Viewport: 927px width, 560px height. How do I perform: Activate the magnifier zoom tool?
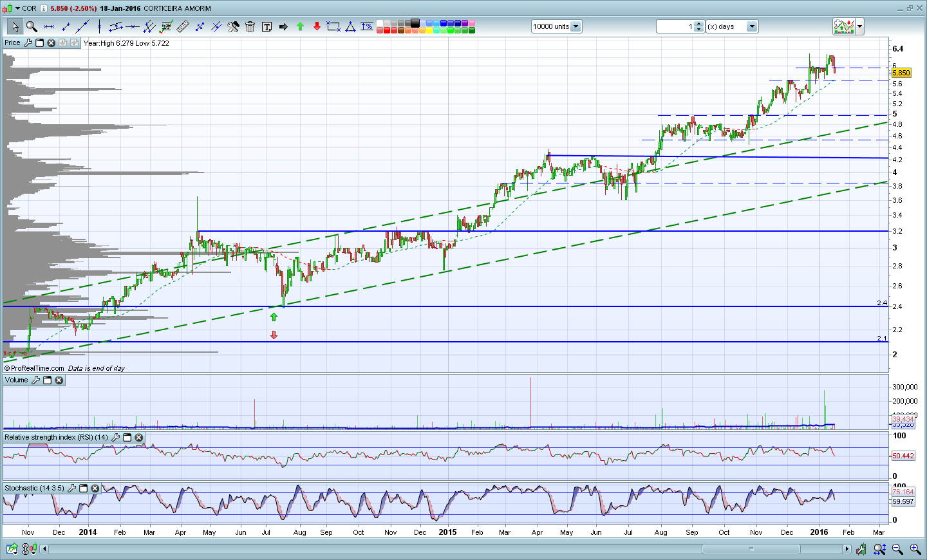point(31,26)
